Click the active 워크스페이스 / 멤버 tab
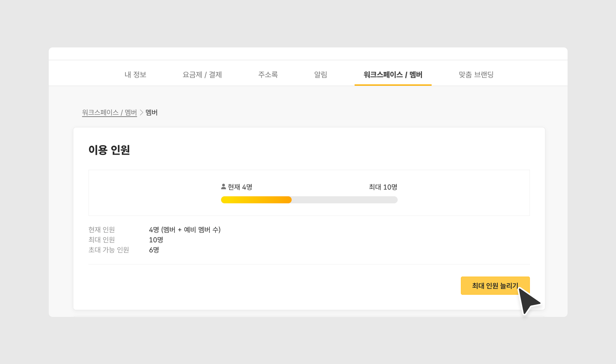 pyautogui.click(x=393, y=74)
